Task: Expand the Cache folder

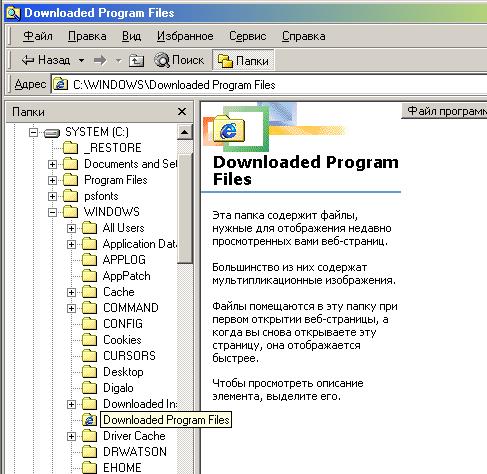Action: pos(71,292)
